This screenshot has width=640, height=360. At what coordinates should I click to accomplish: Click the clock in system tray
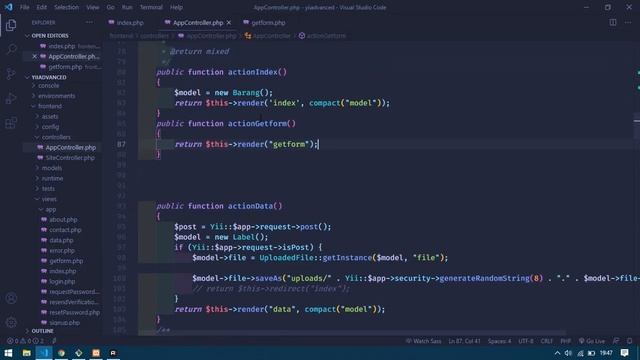tap(606, 353)
